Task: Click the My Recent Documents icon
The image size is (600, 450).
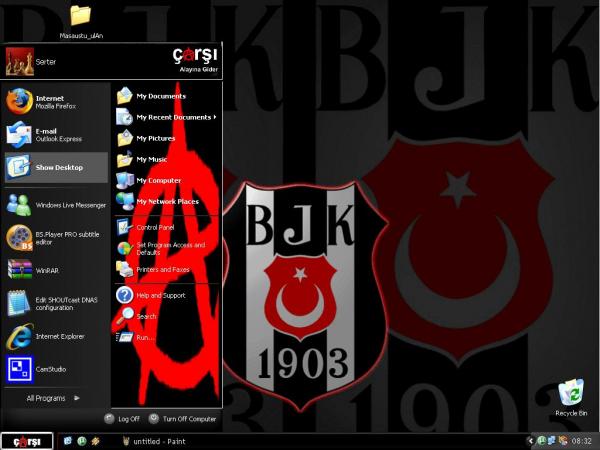Action: 125,117
